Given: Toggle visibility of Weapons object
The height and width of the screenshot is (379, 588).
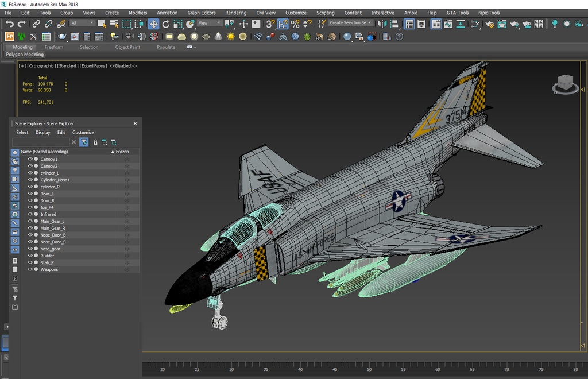Looking at the screenshot, I should click(x=30, y=269).
